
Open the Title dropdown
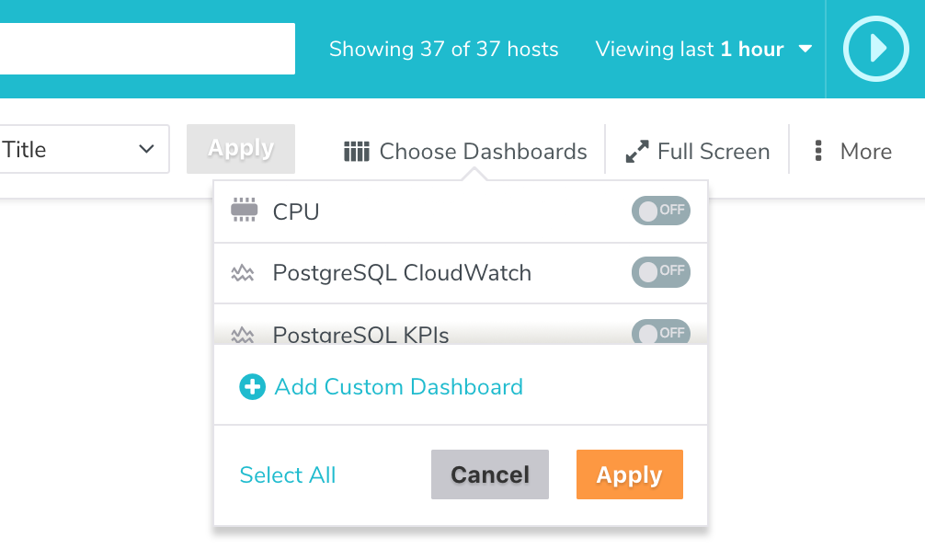coord(83,150)
